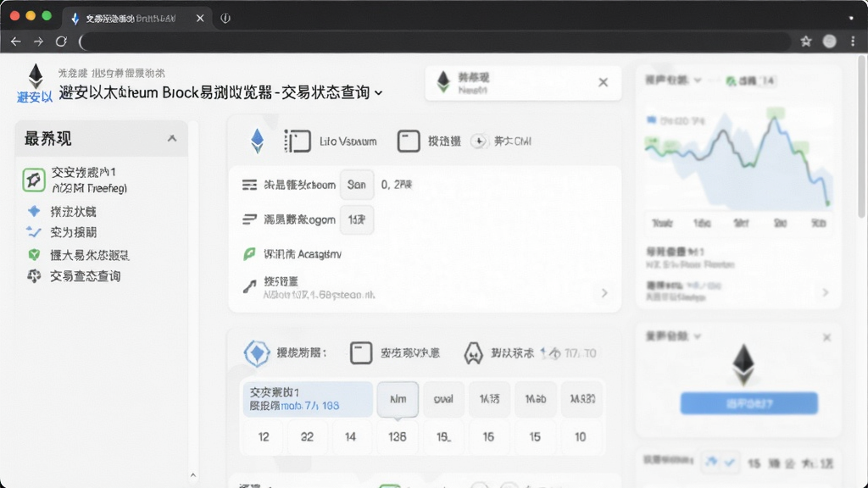Close the right card containing the blue button
This screenshot has width=868, height=488.
coord(826,337)
